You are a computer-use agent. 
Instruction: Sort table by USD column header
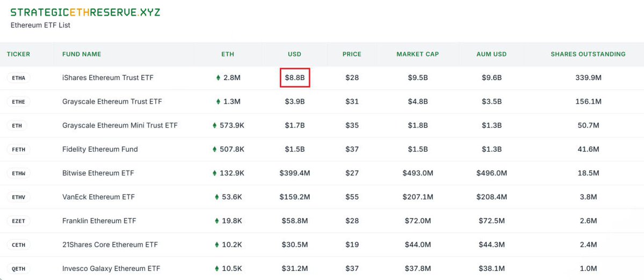(x=294, y=54)
